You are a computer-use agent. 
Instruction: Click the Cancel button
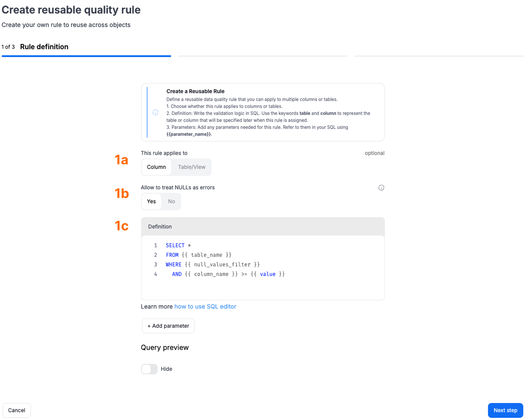(x=17, y=410)
